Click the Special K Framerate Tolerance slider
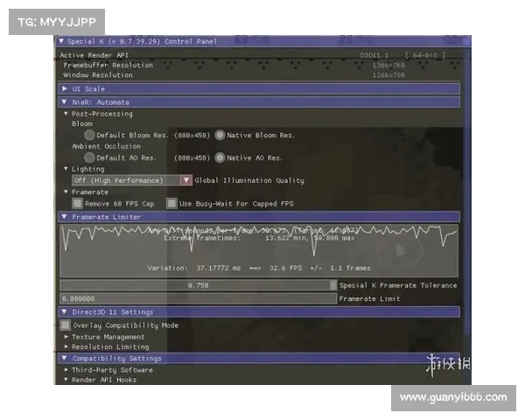This screenshot has height=420, width=525. point(198,285)
